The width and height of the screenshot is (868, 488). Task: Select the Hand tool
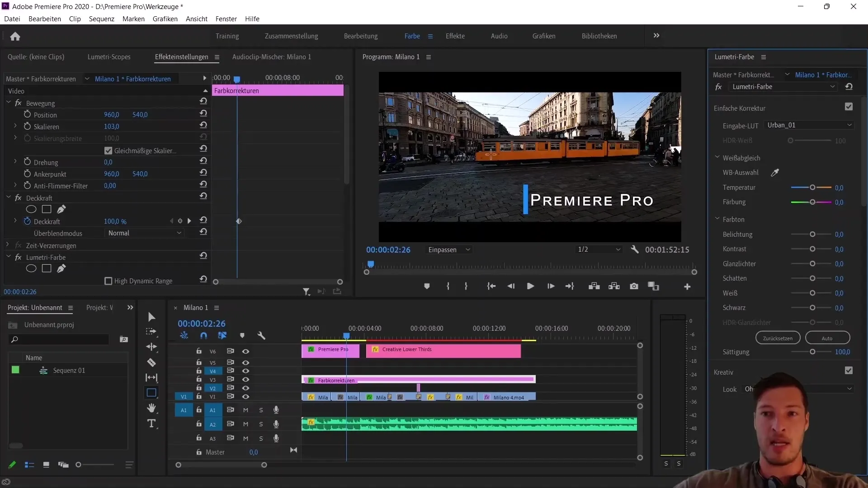pyautogui.click(x=151, y=408)
